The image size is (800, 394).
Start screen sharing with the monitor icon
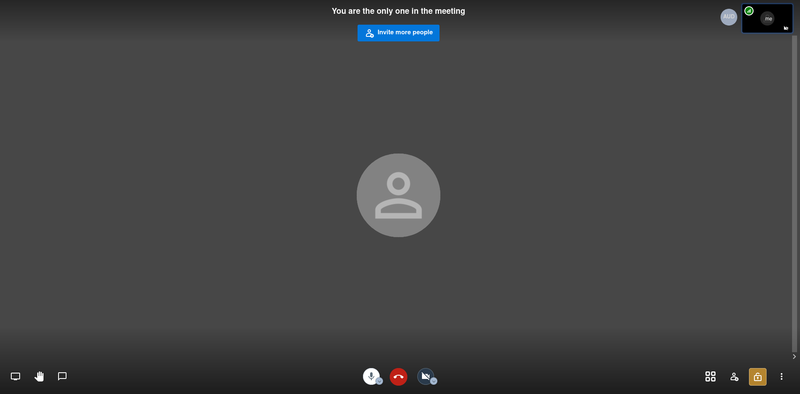[16, 377]
